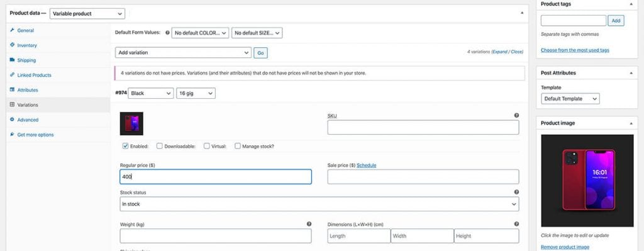Click the Length dimension field
Screen dimensions: 644x251
pyautogui.click(x=359, y=236)
